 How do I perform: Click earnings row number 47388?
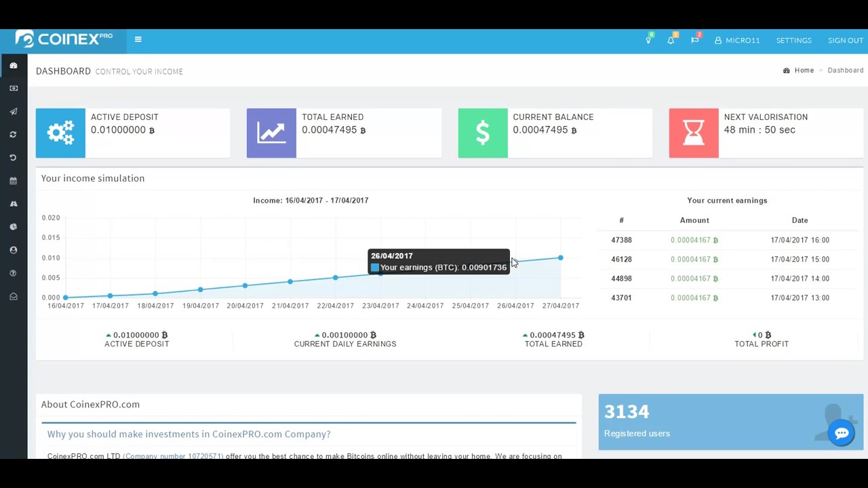621,240
